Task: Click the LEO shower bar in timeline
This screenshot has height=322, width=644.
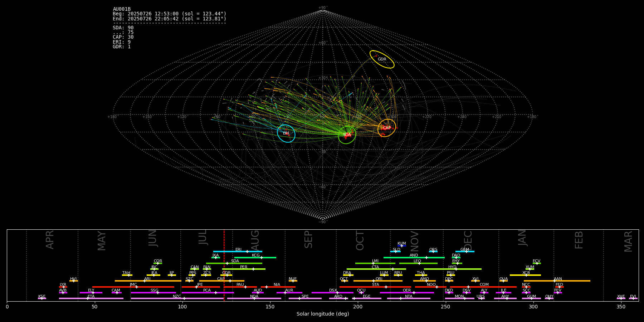Action: [x=418, y=263]
